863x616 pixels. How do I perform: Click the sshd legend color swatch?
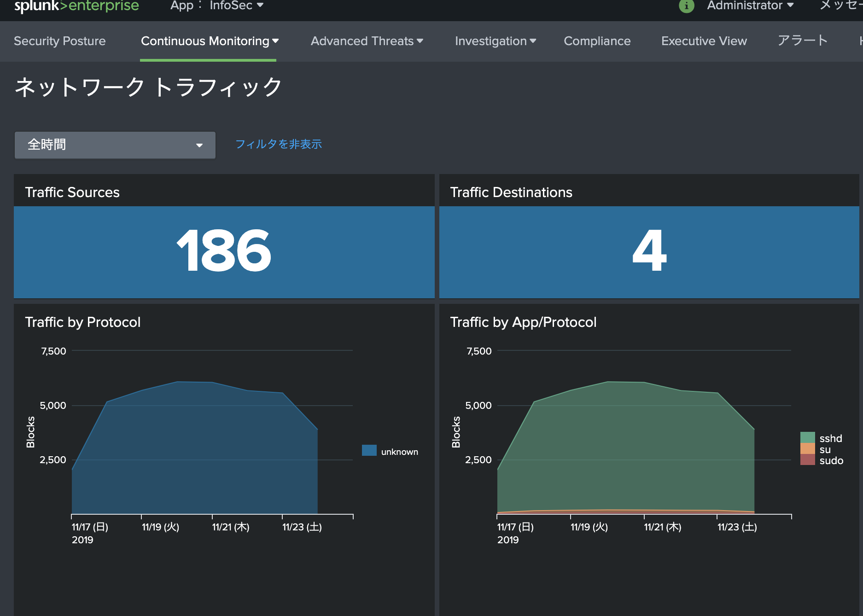808,437
